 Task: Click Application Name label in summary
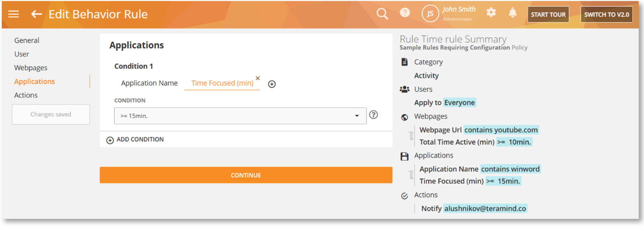pos(449,169)
